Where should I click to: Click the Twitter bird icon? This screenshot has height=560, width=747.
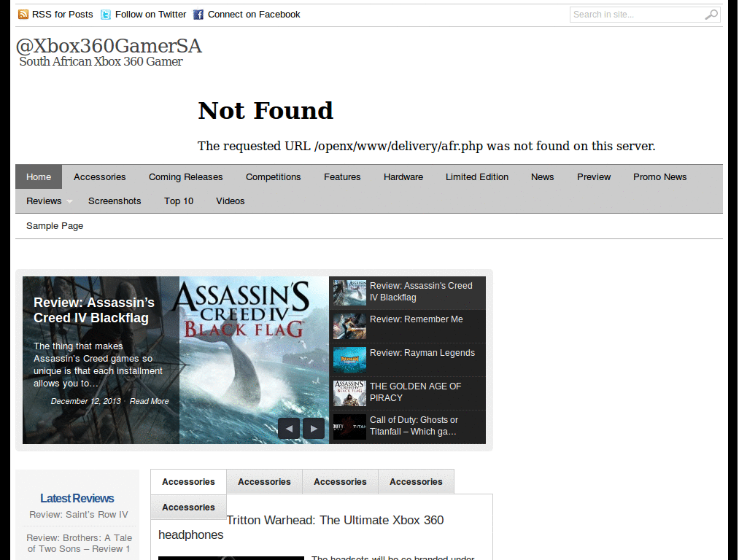coord(106,15)
